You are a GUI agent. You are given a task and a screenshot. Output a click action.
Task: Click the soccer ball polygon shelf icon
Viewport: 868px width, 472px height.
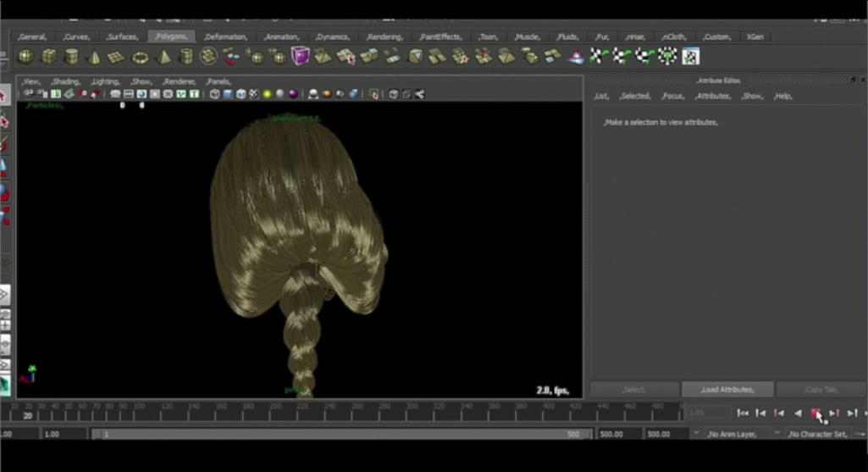point(209,57)
